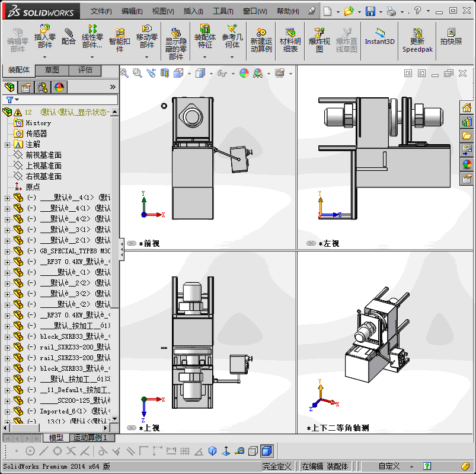
Task: Click Display Style cube icon
Action: 200,73
